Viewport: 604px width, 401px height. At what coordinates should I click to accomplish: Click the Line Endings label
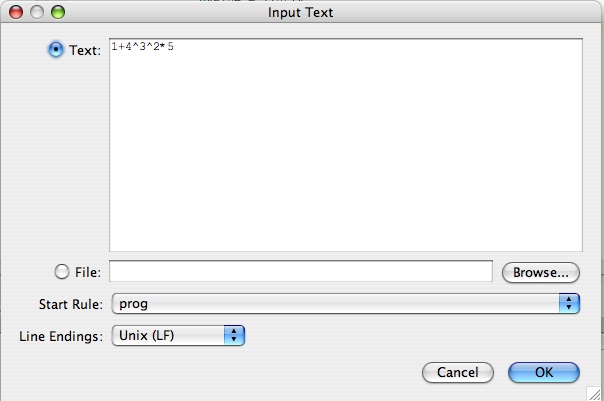[x=61, y=336]
